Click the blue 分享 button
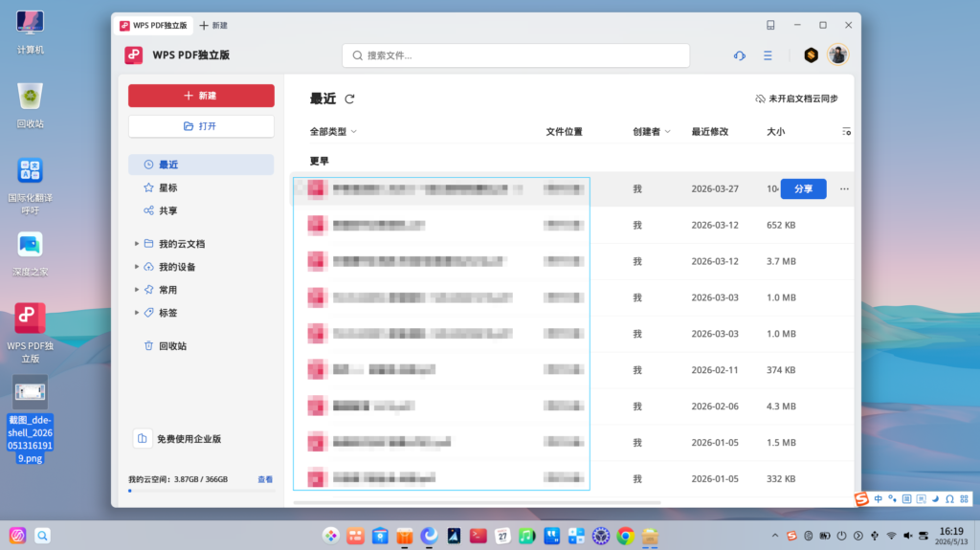 pos(803,188)
